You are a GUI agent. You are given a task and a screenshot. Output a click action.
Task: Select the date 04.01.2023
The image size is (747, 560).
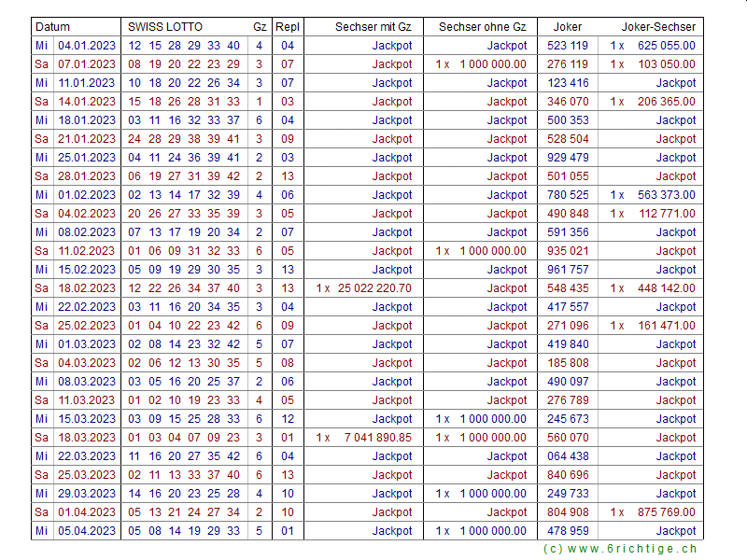click(x=87, y=46)
